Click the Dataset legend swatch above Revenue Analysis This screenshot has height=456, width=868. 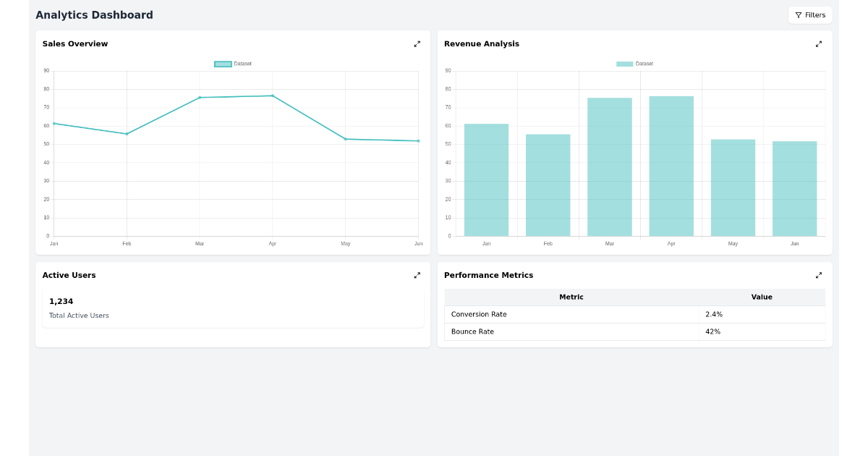[624, 63]
